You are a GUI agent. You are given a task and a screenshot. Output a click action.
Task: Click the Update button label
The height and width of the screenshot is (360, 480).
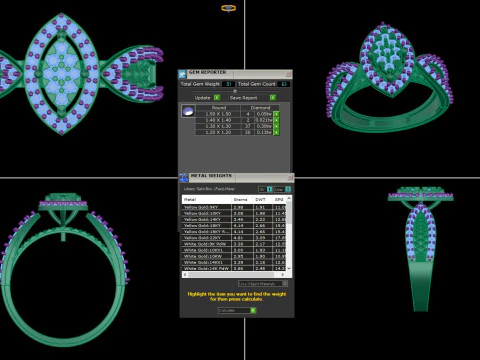[x=202, y=98]
